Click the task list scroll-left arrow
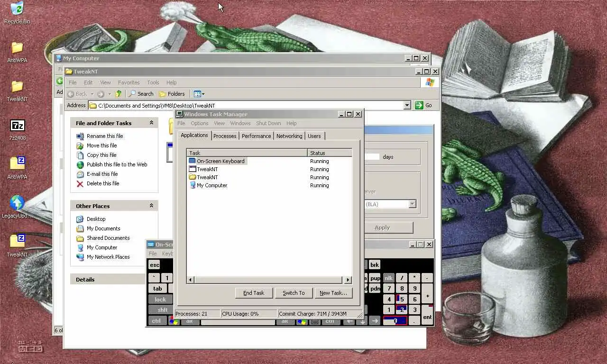 [x=191, y=280]
